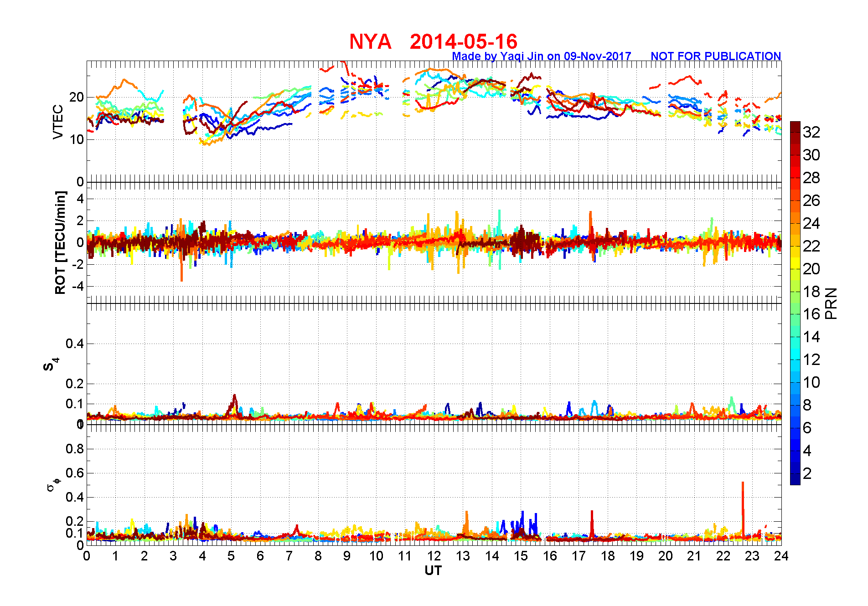The image size is (868, 606).
Task: Select colorbar tick label 16
Action: (x=811, y=314)
